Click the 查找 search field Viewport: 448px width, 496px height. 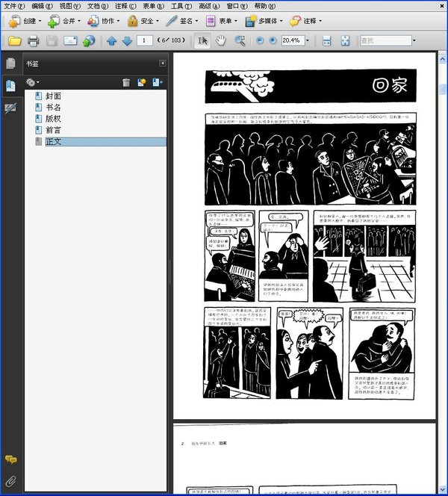click(386, 40)
